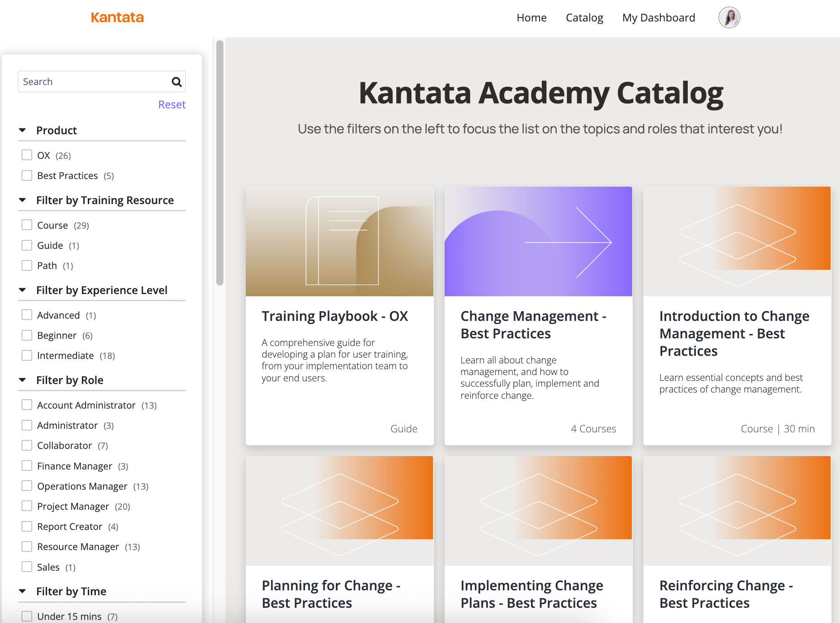Enable the Guide resource filter
840x623 pixels.
click(27, 245)
